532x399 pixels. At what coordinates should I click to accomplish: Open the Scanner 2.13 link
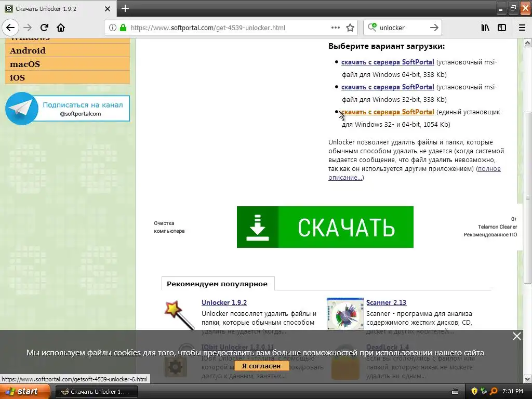point(386,303)
